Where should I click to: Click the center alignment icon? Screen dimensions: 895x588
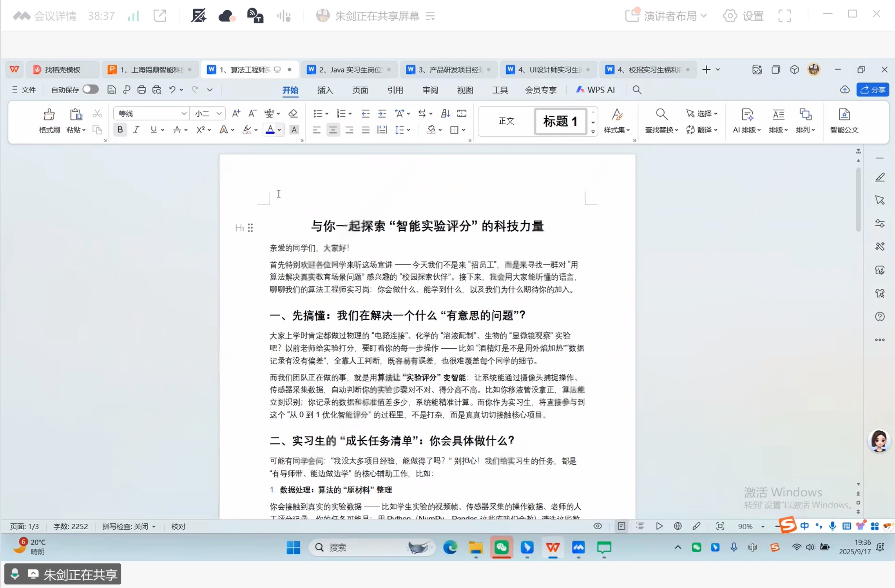(x=333, y=130)
